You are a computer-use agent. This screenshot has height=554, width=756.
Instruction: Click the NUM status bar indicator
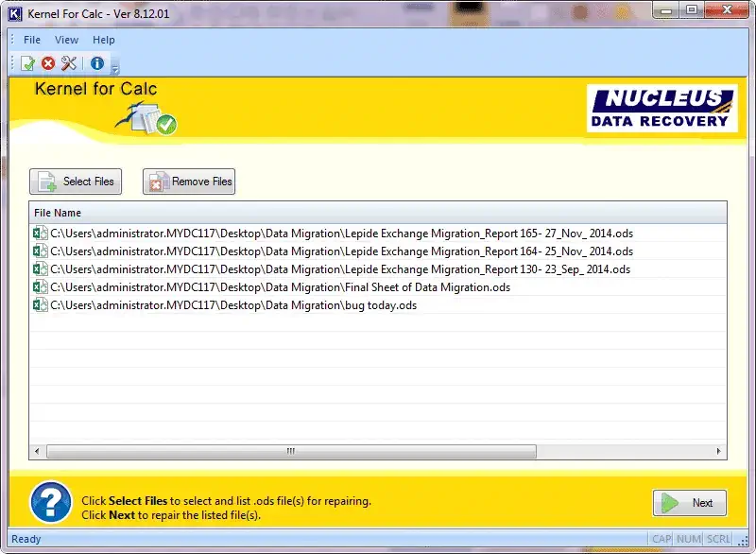[x=689, y=539]
